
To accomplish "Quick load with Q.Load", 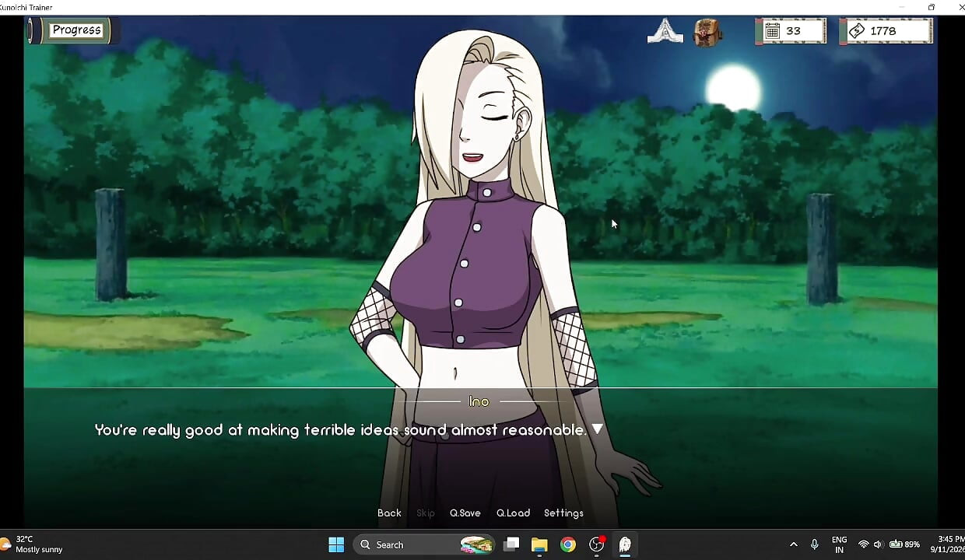I will click(x=513, y=513).
